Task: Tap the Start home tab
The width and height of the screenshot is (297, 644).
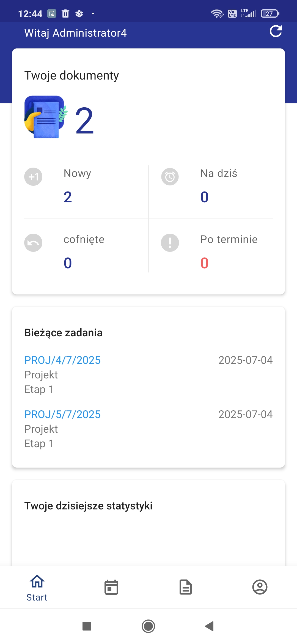Action: (x=37, y=588)
